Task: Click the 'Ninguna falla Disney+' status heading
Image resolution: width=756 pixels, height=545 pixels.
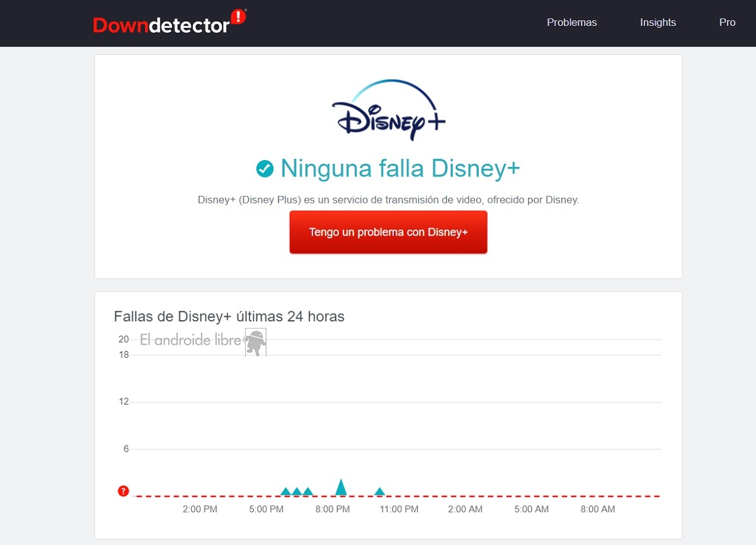Action: tap(400, 168)
